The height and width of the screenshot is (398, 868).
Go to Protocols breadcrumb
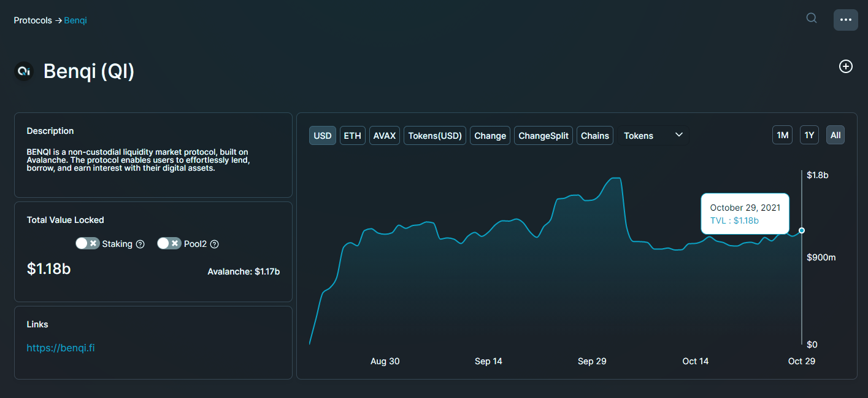click(33, 20)
